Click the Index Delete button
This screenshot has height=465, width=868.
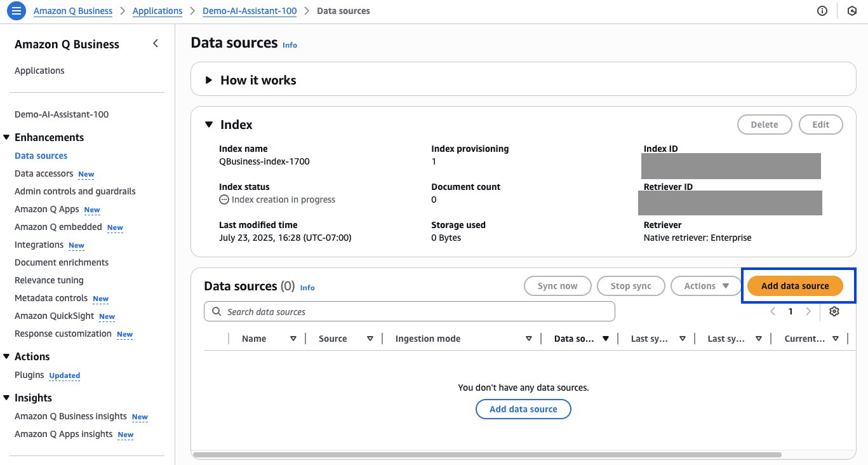[765, 125]
